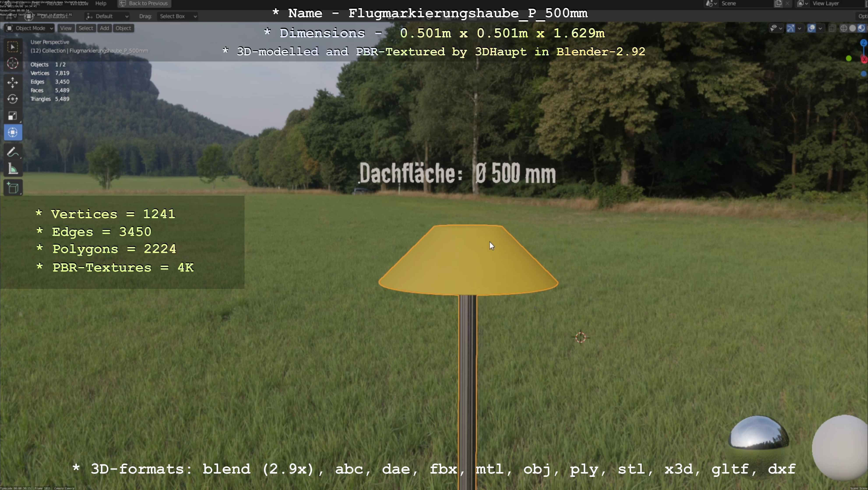Click the 'User Perspective' viewport label
This screenshot has width=868, height=490.
[50, 42]
